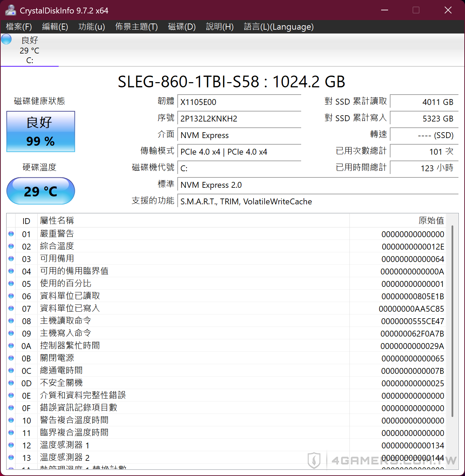The image size is (465, 476).
Task: Click the status dot beside 嚴重警告
Action: click(11, 234)
